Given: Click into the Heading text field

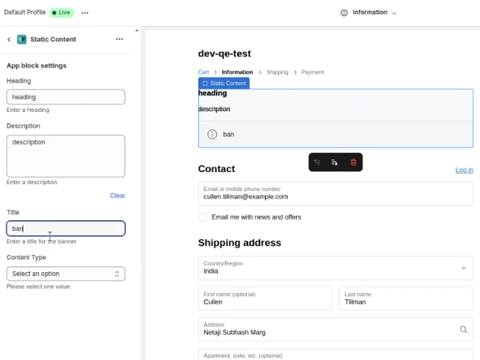Looking at the screenshot, I should [66, 97].
